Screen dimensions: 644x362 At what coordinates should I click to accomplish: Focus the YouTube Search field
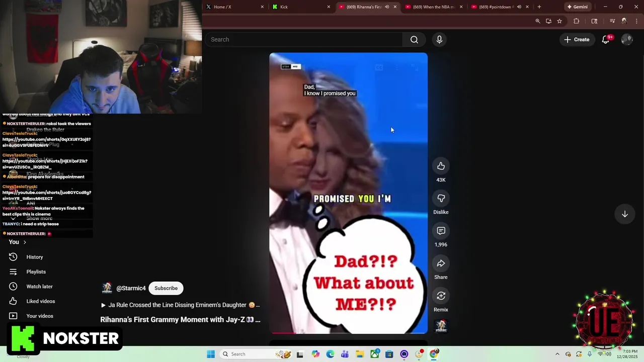[x=304, y=40]
